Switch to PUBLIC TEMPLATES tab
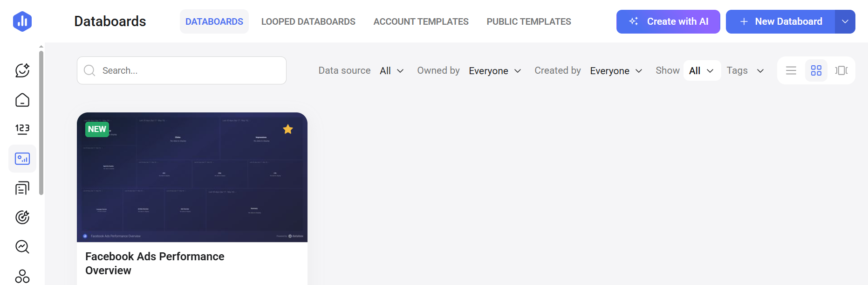Image resolution: width=868 pixels, height=285 pixels. tap(529, 21)
